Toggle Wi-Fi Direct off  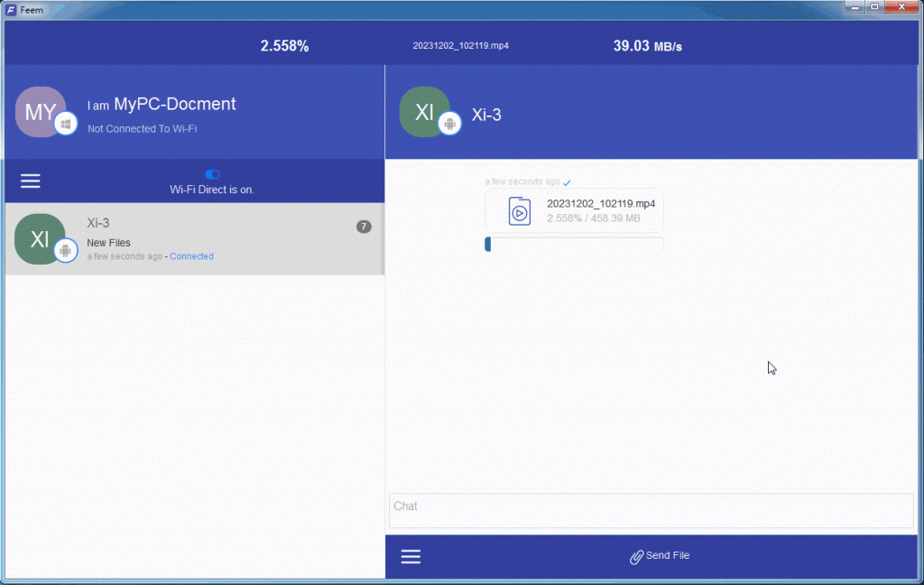[212, 175]
